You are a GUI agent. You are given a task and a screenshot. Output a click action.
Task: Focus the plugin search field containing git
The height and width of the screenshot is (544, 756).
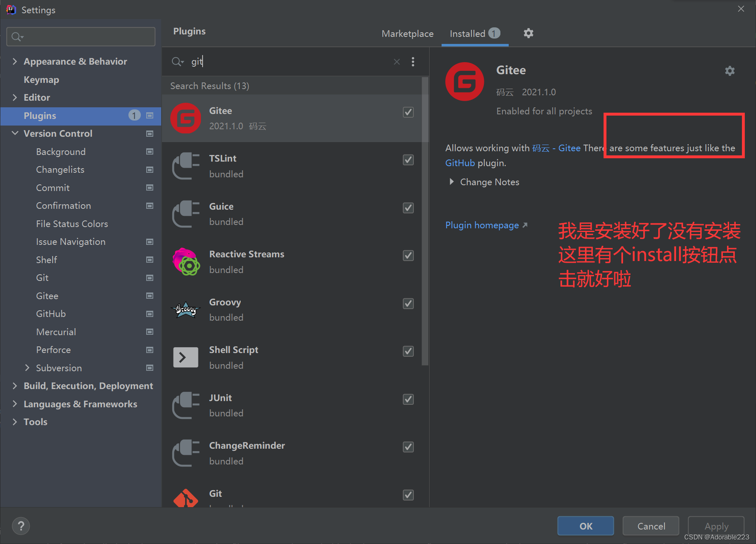coord(290,62)
